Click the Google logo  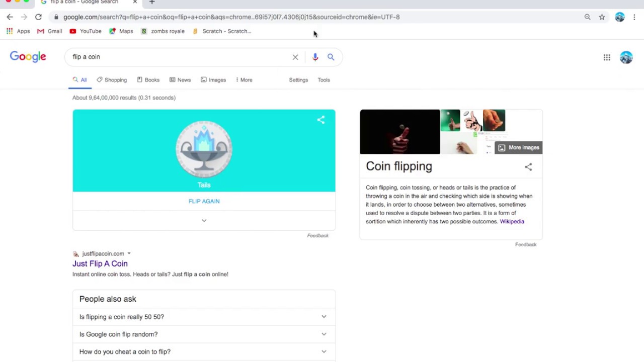pos(28,57)
